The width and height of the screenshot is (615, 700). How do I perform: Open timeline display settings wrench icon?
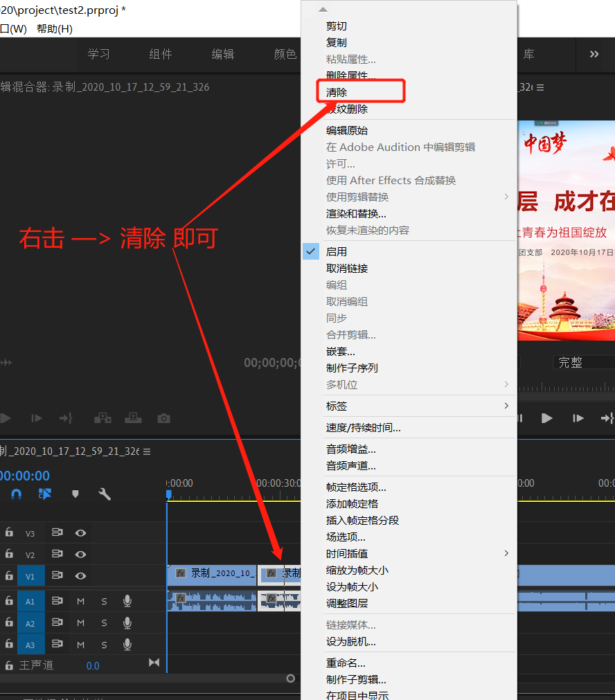coord(105,494)
